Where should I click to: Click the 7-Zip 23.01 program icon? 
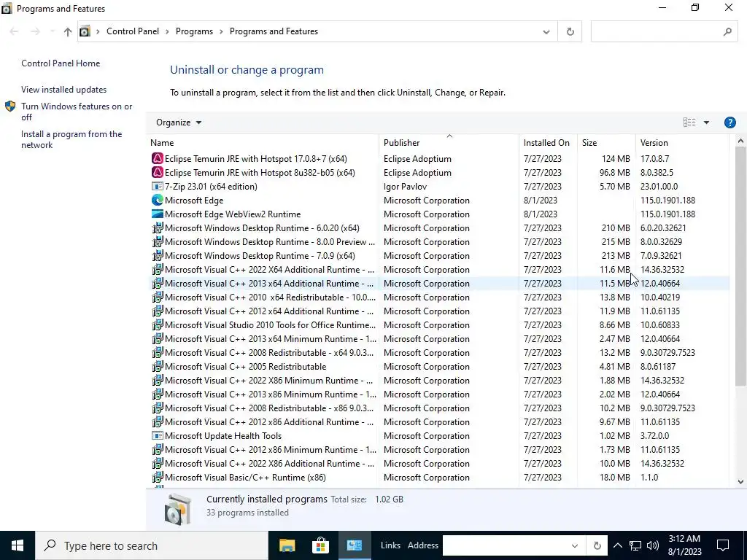tap(158, 186)
